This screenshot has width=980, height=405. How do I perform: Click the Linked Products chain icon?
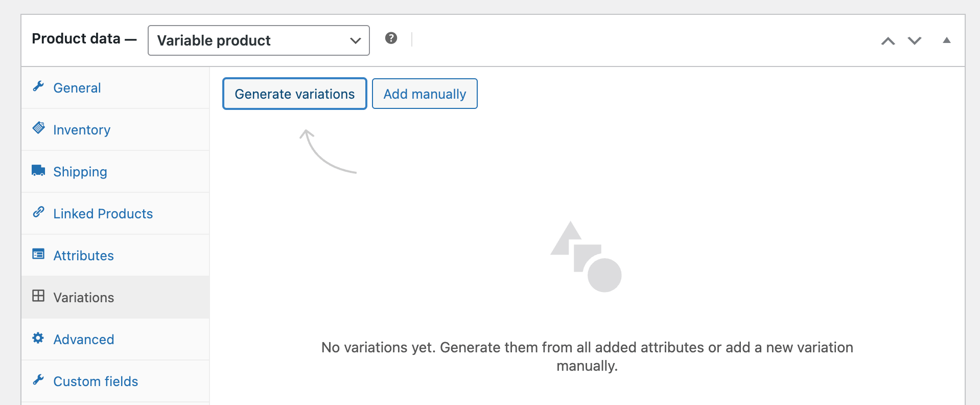coord(38,212)
